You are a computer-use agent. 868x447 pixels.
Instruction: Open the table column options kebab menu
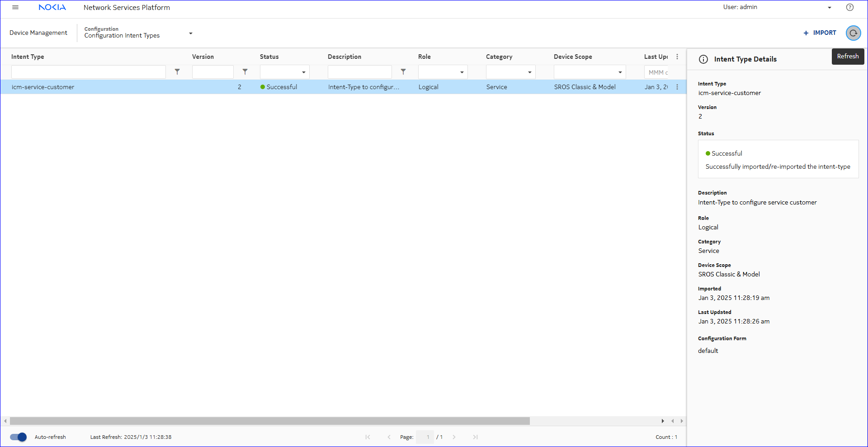[x=677, y=57]
